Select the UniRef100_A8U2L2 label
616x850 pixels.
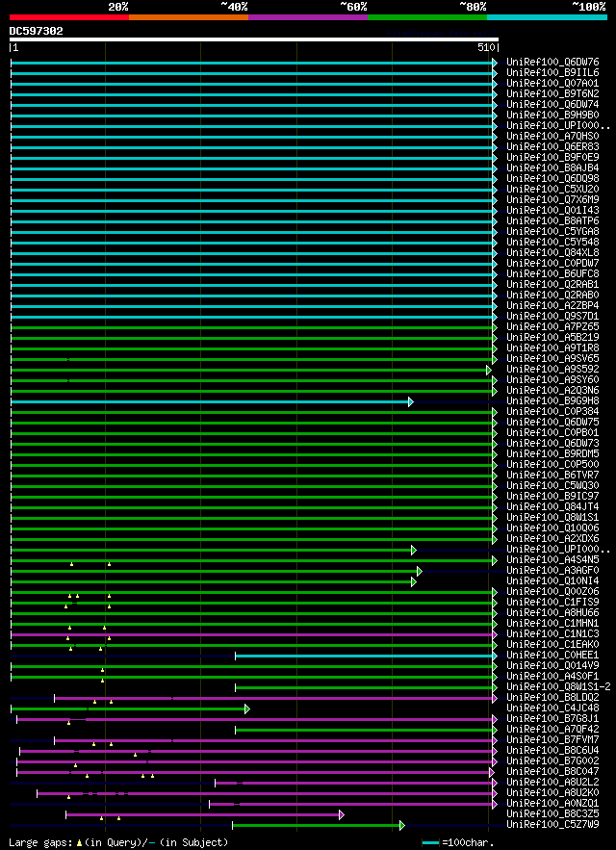point(552,783)
